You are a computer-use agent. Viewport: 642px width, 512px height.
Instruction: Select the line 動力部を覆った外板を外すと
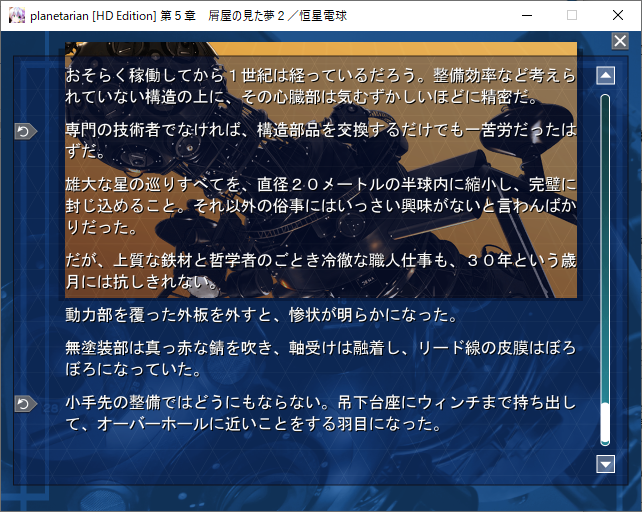(x=261, y=315)
